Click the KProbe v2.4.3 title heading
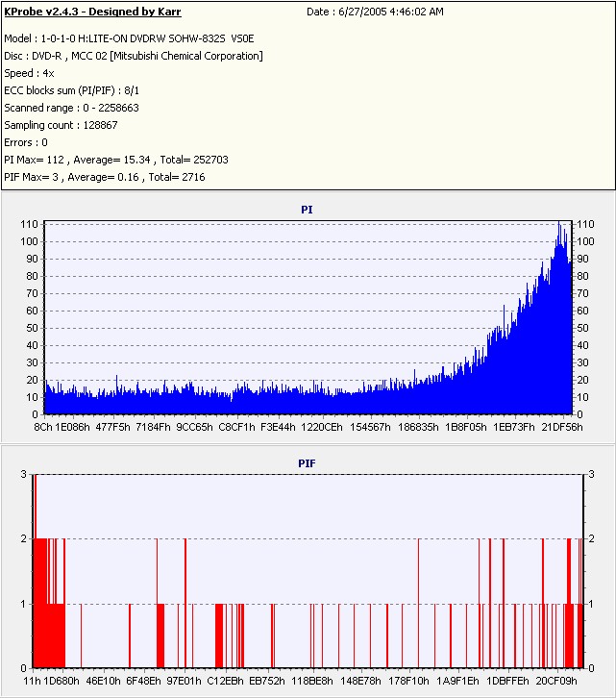The width and height of the screenshot is (616, 698). tap(92, 12)
